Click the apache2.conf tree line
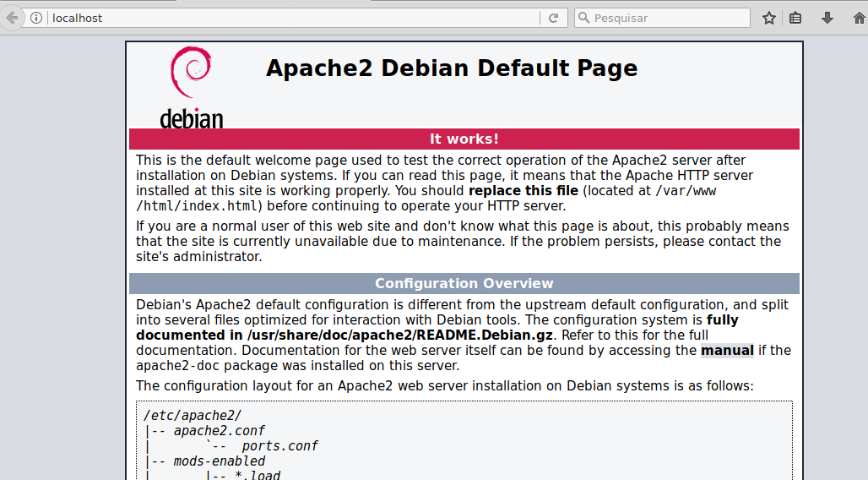The image size is (868, 480). point(220,431)
